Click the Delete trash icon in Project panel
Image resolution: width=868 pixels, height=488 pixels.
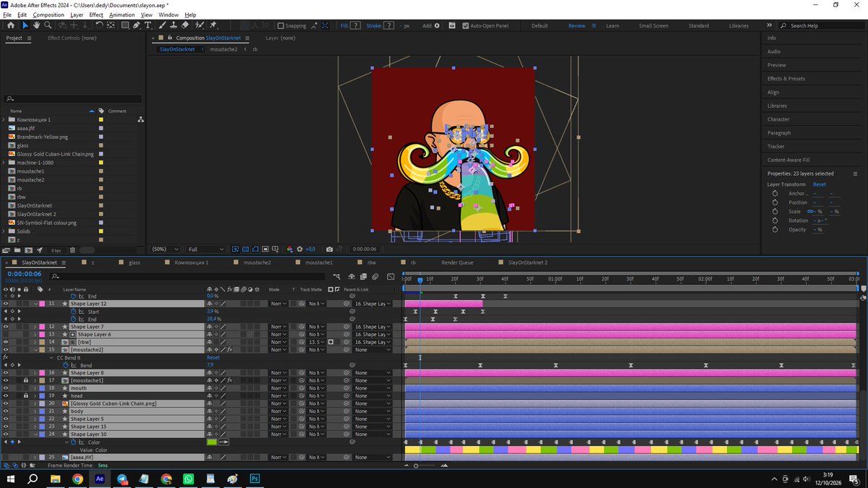[72, 250]
